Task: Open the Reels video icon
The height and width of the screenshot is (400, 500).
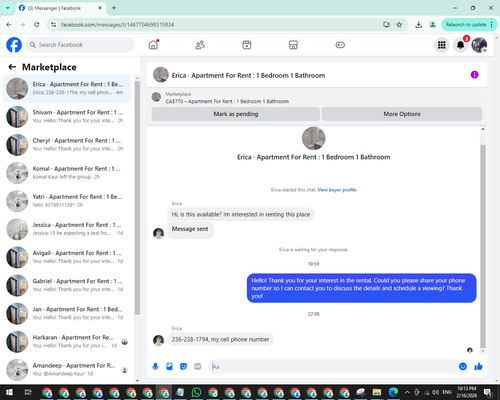Action: pyautogui.click(x=247, y=45)
